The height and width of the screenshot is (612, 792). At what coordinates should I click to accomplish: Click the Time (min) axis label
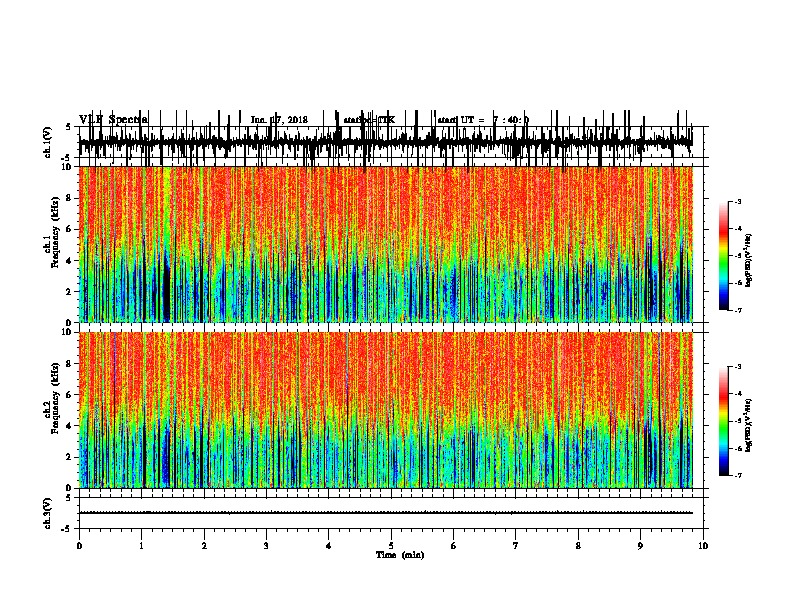coord(400,555)
